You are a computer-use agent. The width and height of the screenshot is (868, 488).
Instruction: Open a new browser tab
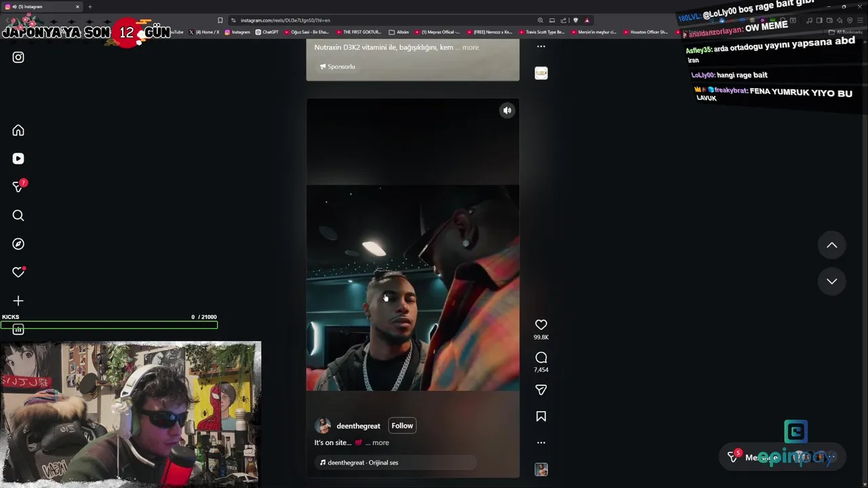tap(90, 7)
